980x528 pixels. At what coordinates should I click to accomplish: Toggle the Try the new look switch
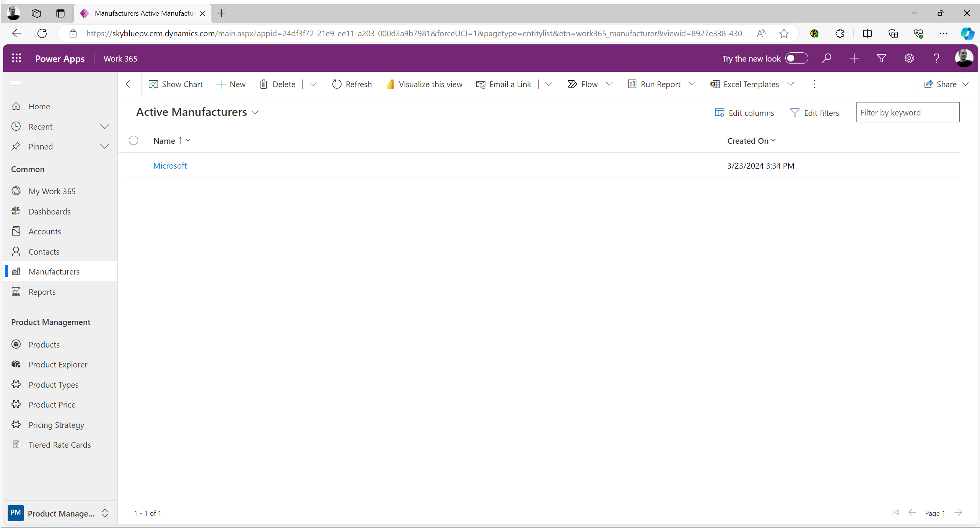point(796,58)
